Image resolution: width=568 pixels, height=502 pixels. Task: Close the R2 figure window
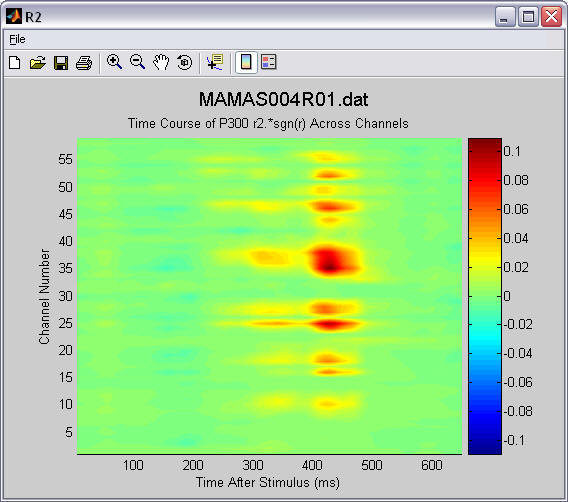point(551,17)
